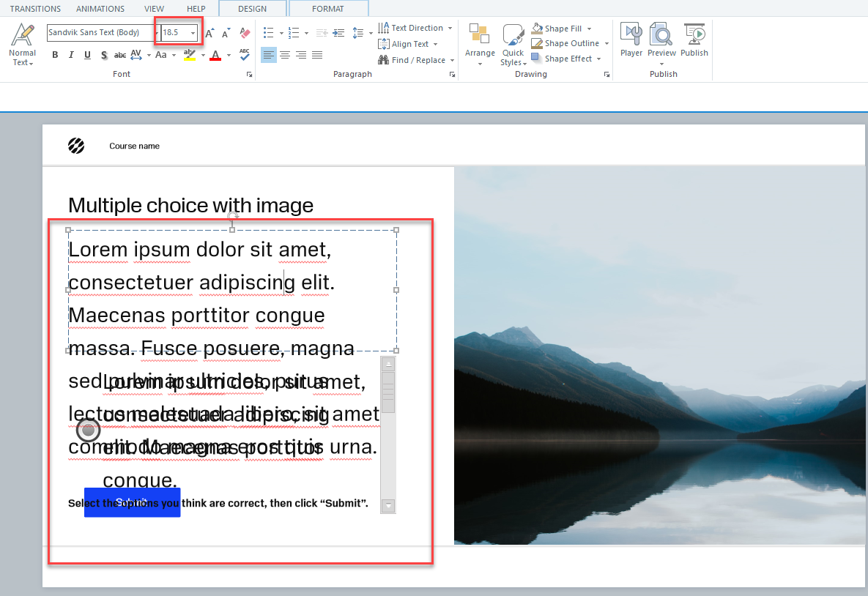
Task: Open Find / Replace
Action: click(x=416, y=60)
